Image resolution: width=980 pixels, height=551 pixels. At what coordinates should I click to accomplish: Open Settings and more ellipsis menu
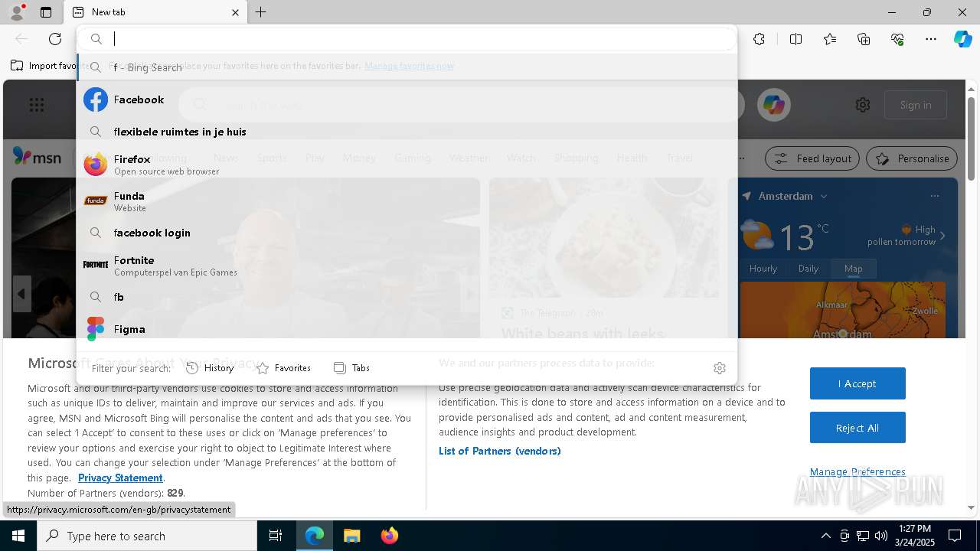click(x=931, y=39)
